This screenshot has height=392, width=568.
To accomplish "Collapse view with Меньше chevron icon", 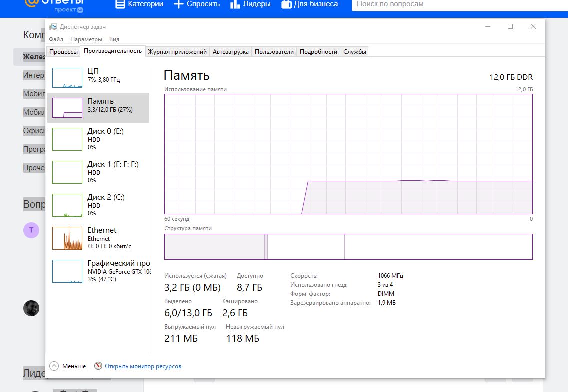I will (x=54, y=366).
